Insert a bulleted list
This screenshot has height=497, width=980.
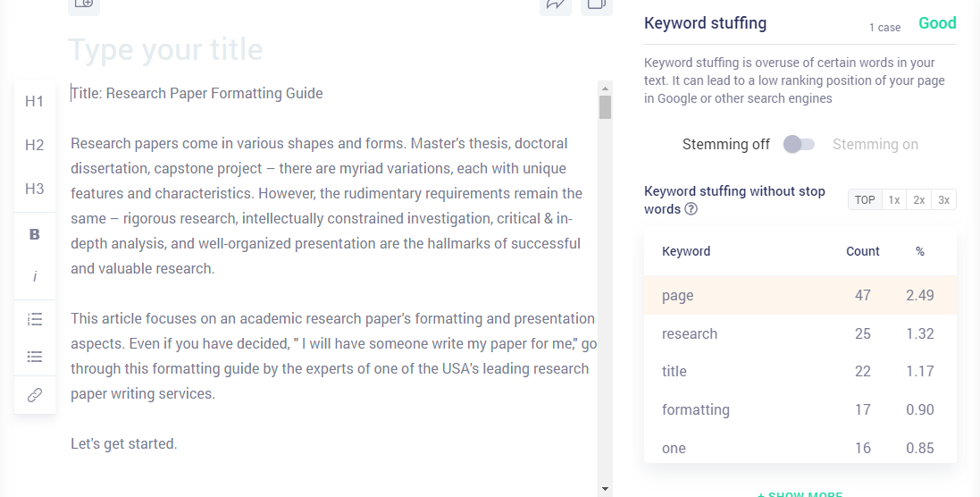[35, 357]
